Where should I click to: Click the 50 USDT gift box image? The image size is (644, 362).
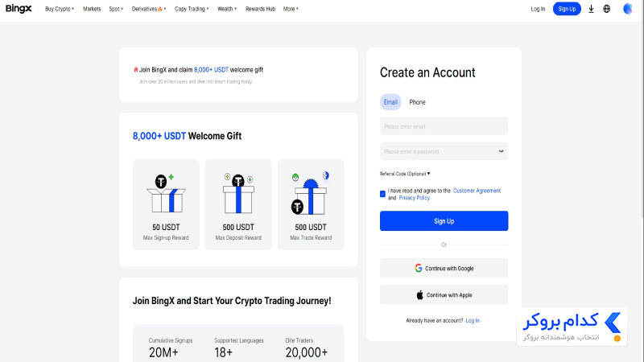tap(166, 194)
